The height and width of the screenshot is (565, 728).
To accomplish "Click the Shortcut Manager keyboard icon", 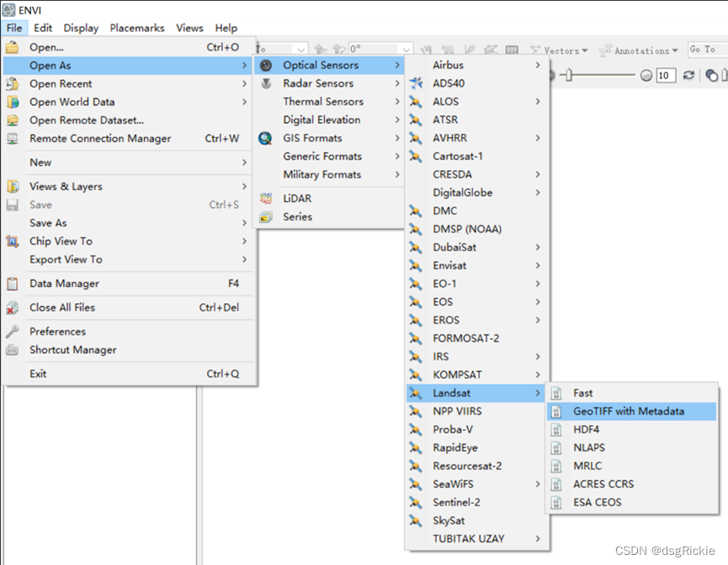I will (13, 350).
